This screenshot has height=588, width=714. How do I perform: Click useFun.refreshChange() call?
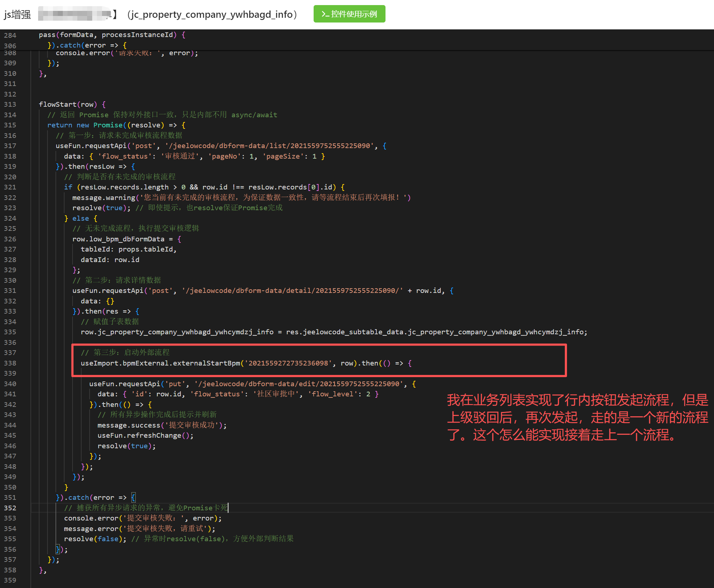tap(145, 436)
